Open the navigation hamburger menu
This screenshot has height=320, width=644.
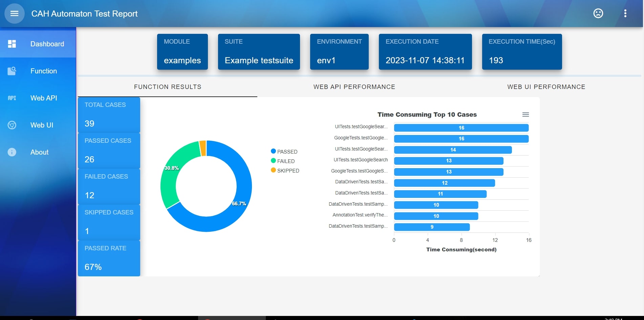(x=14, y=14)
